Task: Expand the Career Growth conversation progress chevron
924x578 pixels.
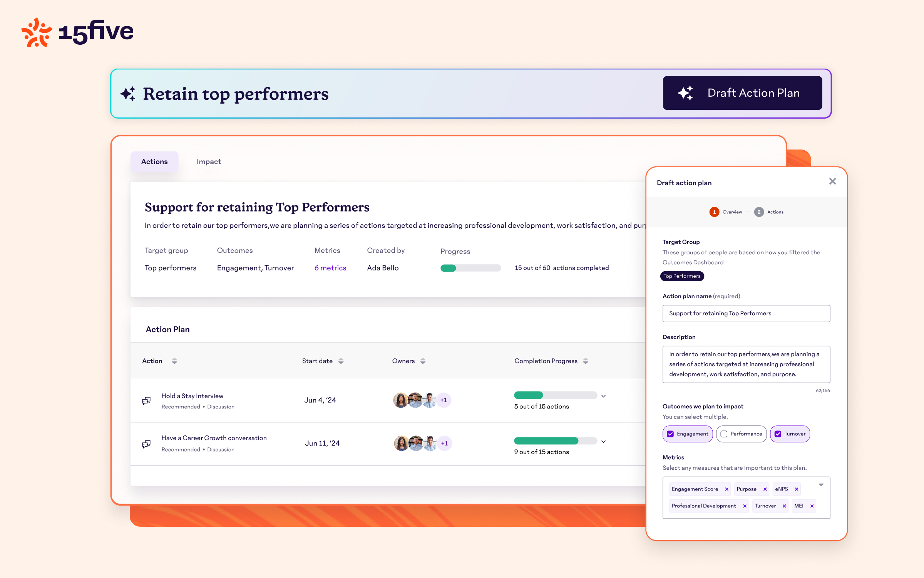Action: (x=603, y=442)
